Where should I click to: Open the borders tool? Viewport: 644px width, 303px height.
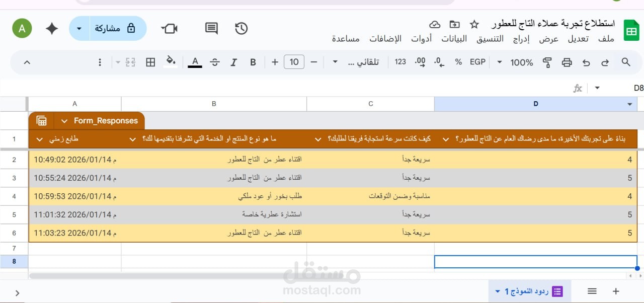pos(150,62)
